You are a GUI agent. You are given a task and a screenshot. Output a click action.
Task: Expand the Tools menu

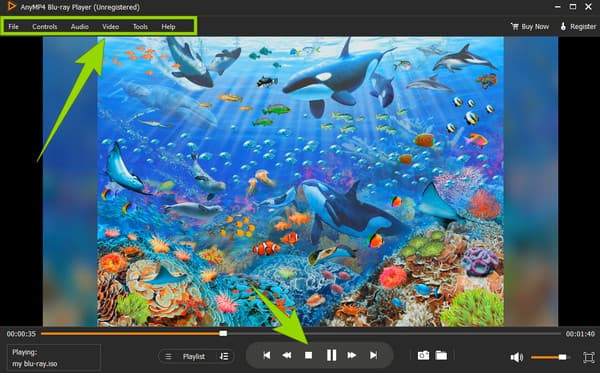[x=140, y=26]
